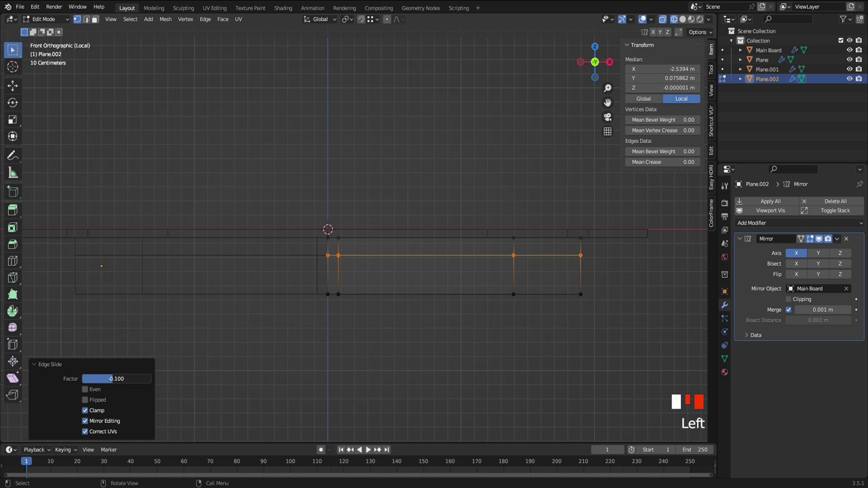
Task: Select the Measure tool
Action: [x=12, y=172]
